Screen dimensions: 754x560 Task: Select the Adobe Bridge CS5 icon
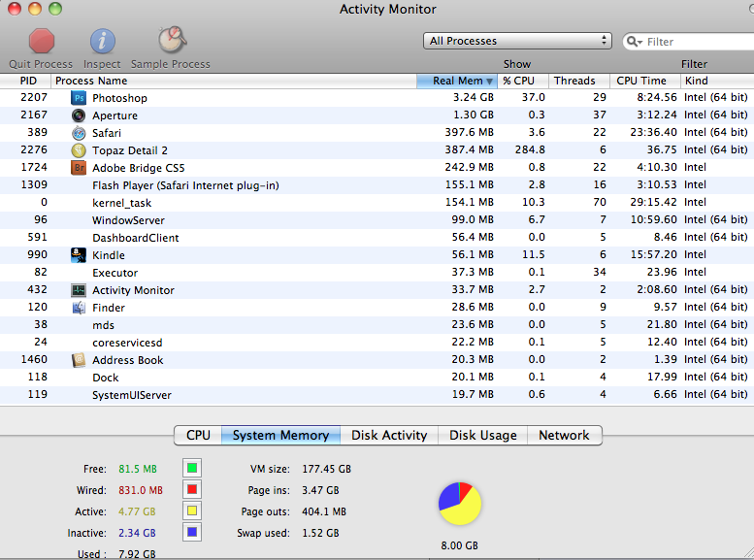click(x=79, y=168)
